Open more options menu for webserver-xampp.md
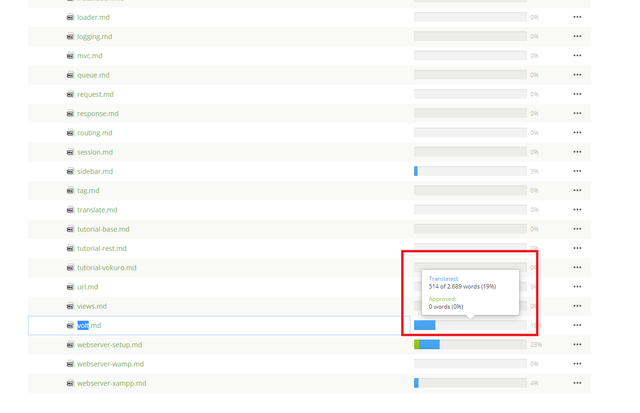 coord(577,383)
